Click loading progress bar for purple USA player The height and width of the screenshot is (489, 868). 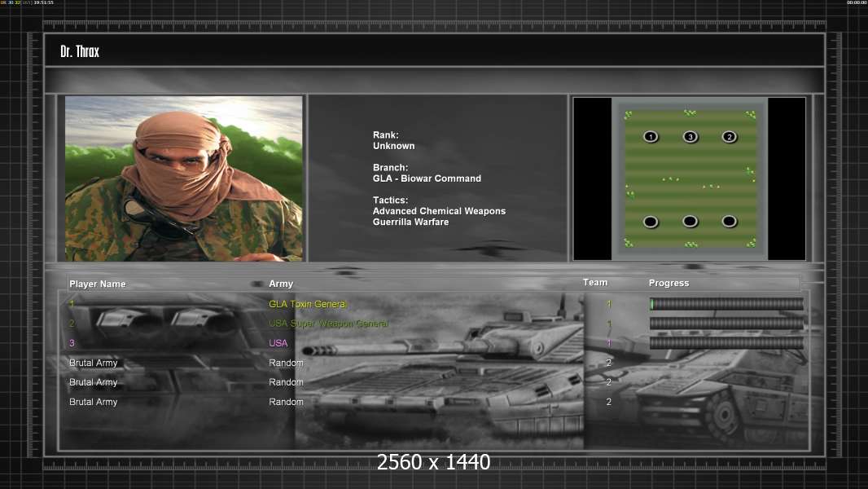point(726,343)
